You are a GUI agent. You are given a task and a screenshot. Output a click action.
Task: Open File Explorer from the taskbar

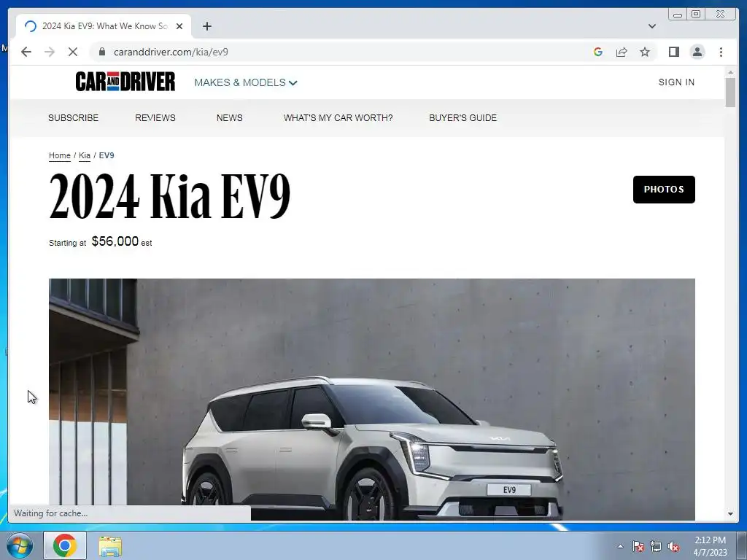point(110,546)
